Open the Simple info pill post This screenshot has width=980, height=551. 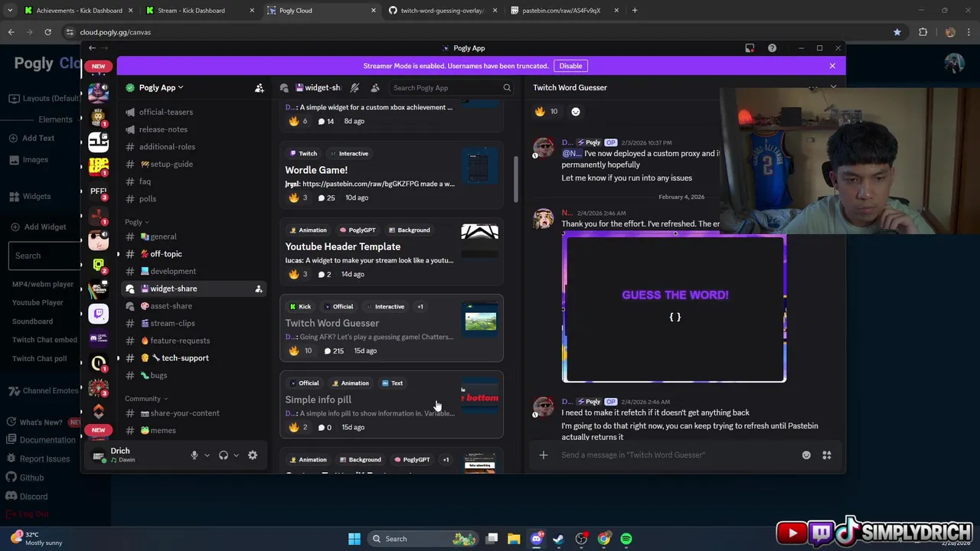tap(391, 405)
